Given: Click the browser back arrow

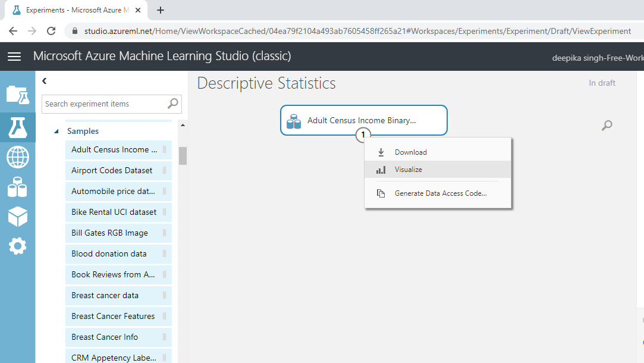Looking at the screenshot, I should pyautogui.click(x=13, y=32).
